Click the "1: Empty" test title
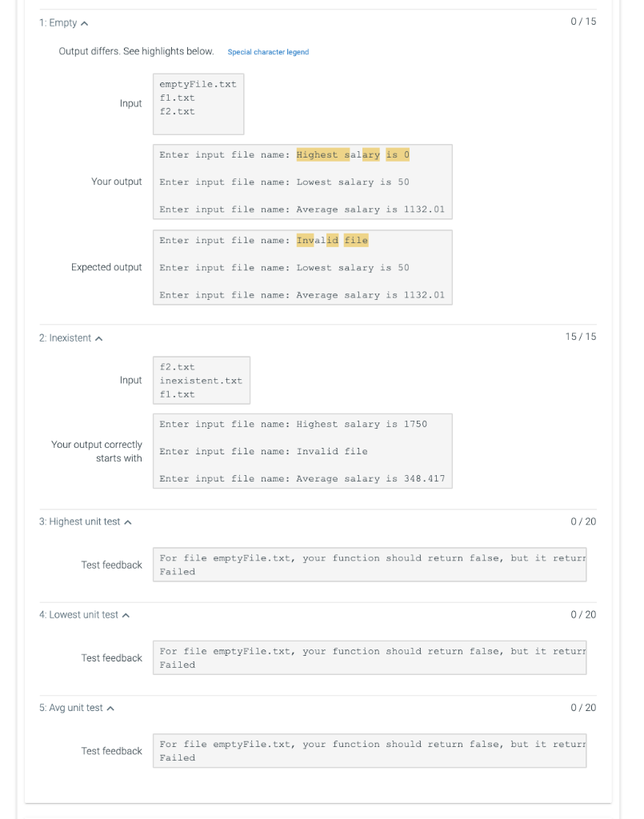644x819 pixels. tap(56, 22)
